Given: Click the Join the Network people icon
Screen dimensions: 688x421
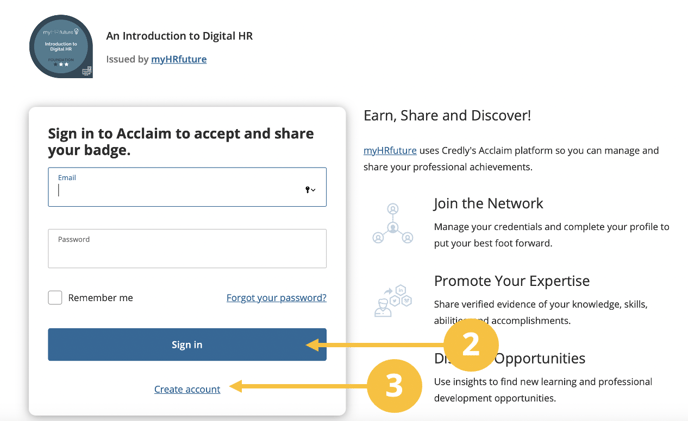Looking at the screenshot, I should click(392, 223).
